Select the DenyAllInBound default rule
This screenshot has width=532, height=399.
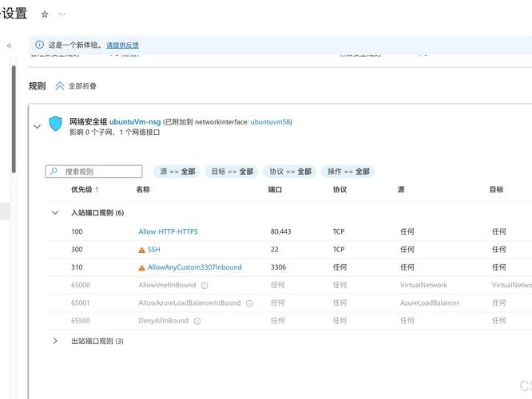click(163, 321)
